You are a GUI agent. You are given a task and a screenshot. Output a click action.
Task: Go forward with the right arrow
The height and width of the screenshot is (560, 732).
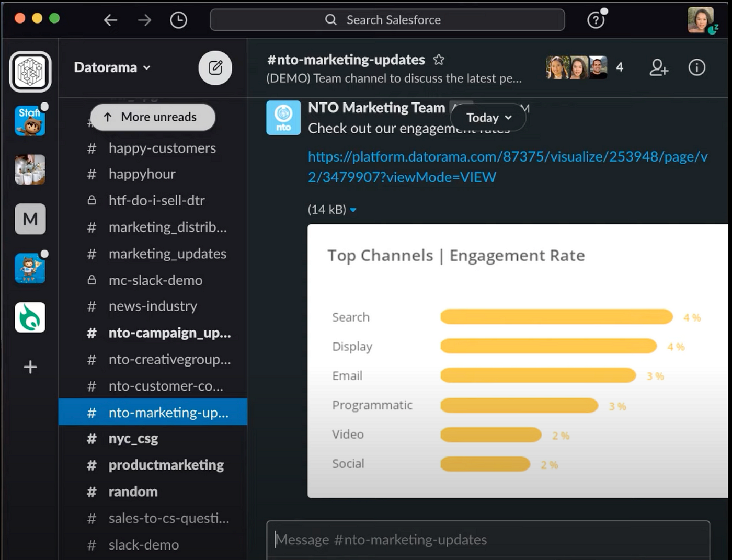coord(144,20)
